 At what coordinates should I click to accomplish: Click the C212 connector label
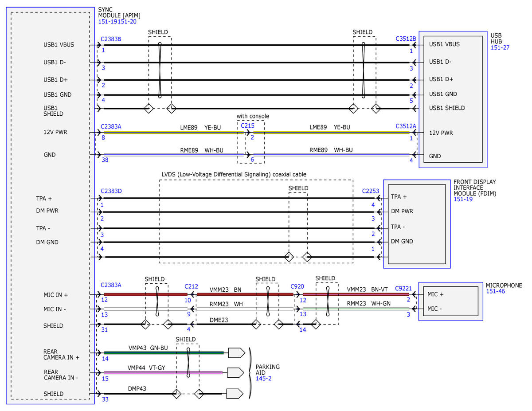(x=191, y=286)
